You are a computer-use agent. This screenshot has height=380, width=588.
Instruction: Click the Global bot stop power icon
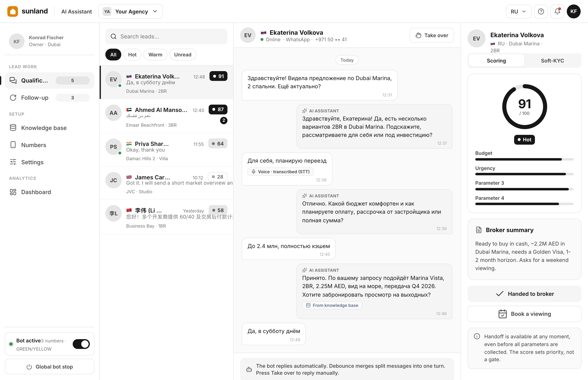click(29, 367)
